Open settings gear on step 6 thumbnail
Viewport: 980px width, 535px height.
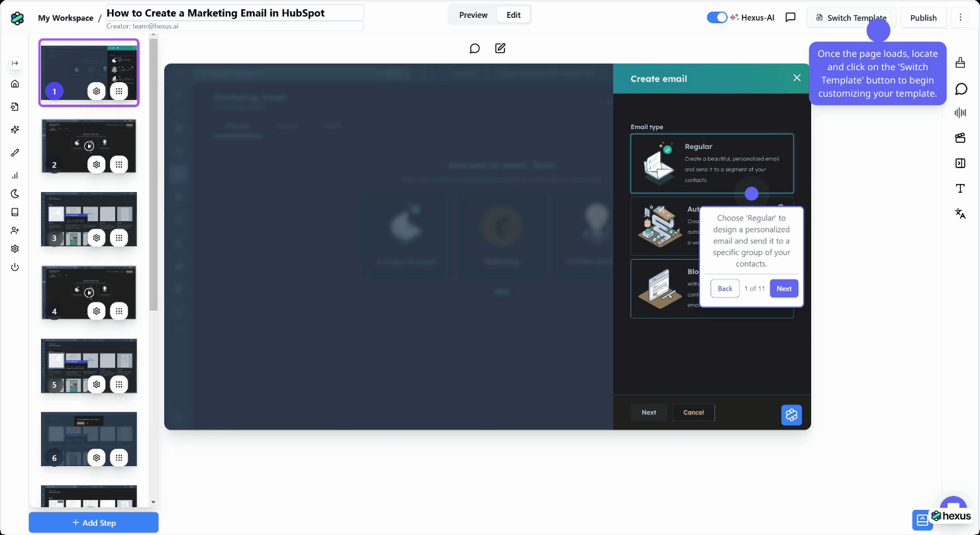tap(97, 458)
